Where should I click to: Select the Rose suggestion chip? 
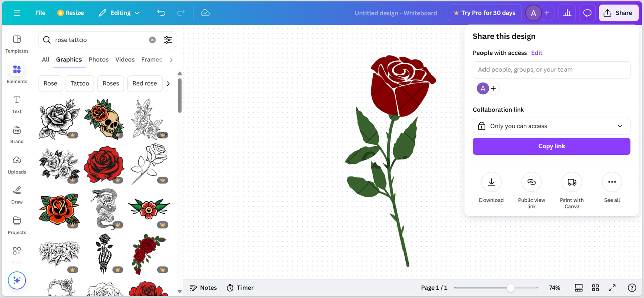50,84
